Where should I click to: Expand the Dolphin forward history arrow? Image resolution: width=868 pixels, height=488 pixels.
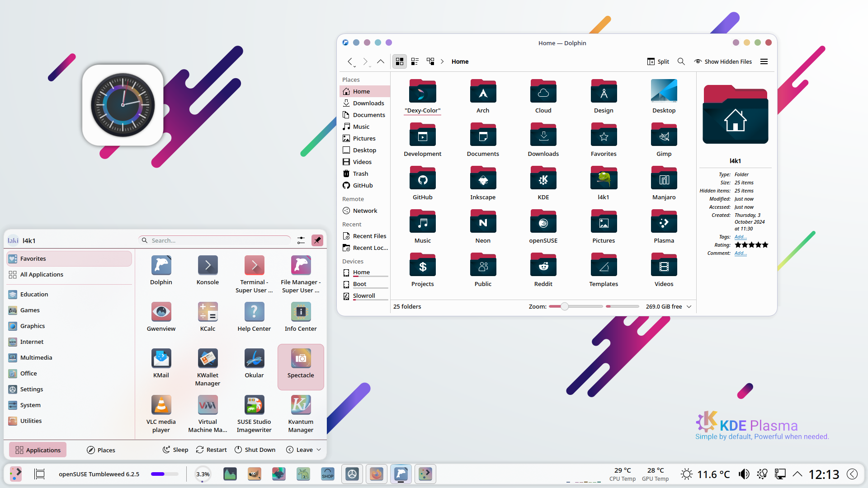pos(370,66)
